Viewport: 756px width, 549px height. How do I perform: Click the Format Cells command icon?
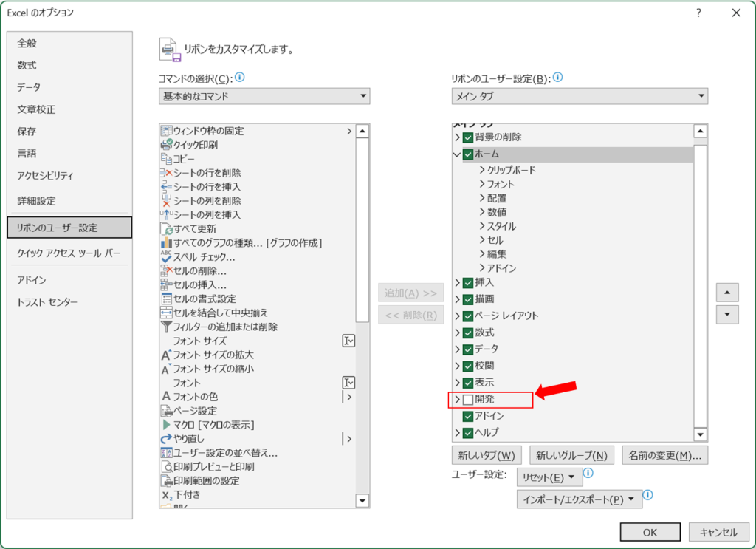[x=166, y=299]
